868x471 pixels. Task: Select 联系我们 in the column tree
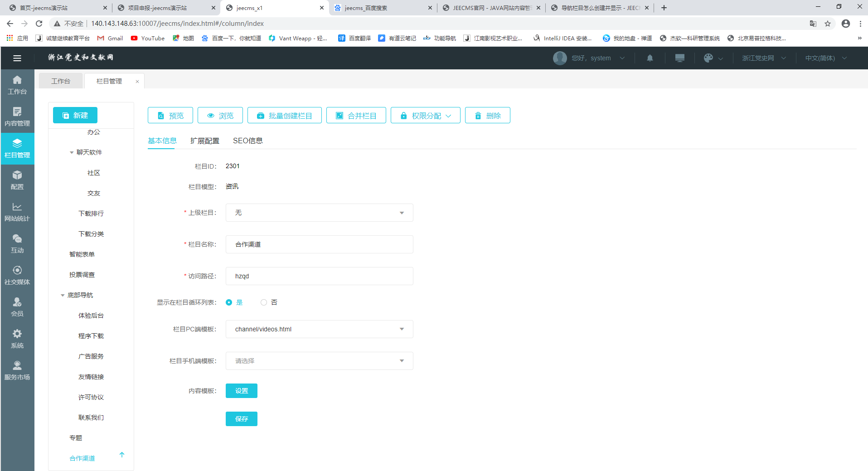(91, 418)
